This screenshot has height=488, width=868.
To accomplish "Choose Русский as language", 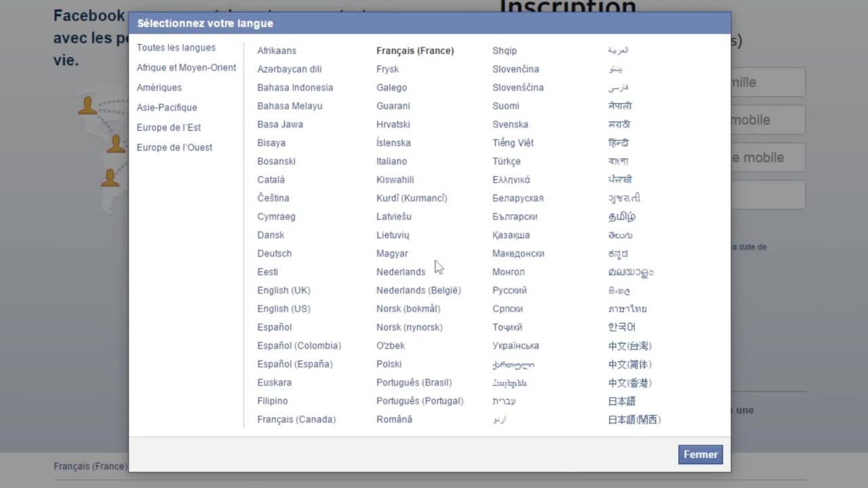I will [509, 290].
